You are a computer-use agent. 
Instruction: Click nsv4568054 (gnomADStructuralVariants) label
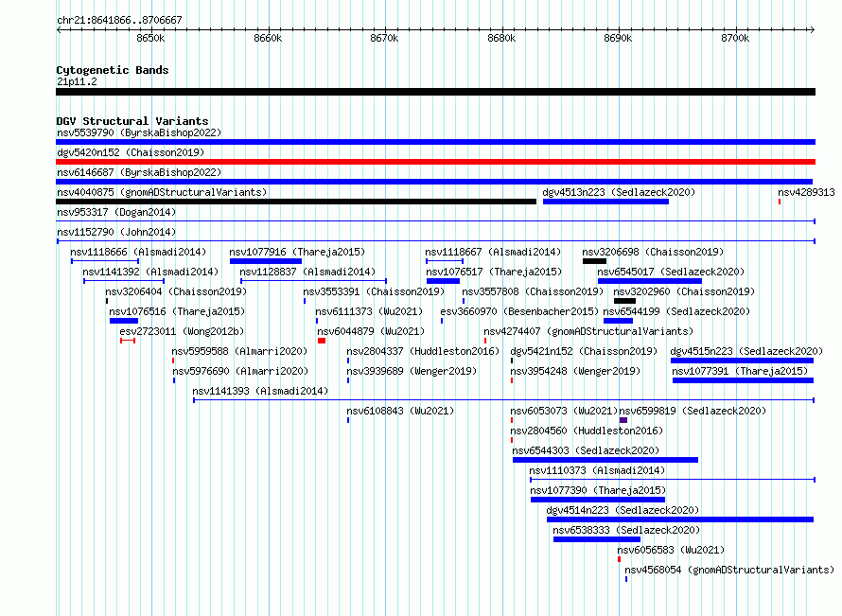point(729,570)
